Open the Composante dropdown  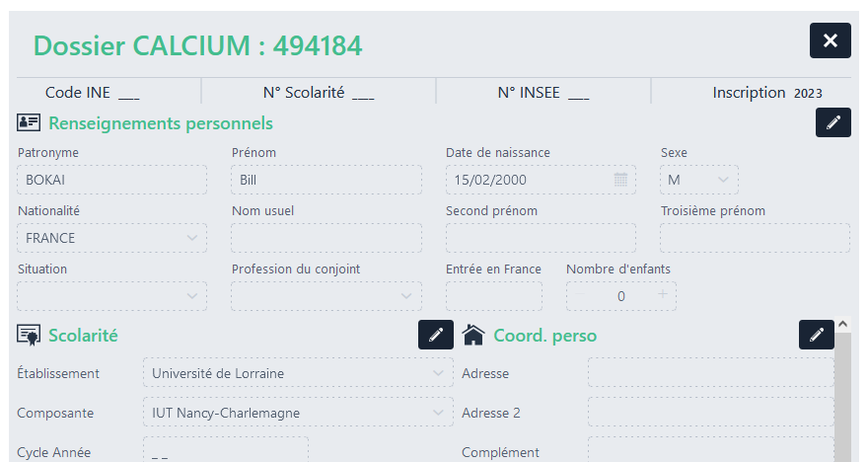[438, 413]
